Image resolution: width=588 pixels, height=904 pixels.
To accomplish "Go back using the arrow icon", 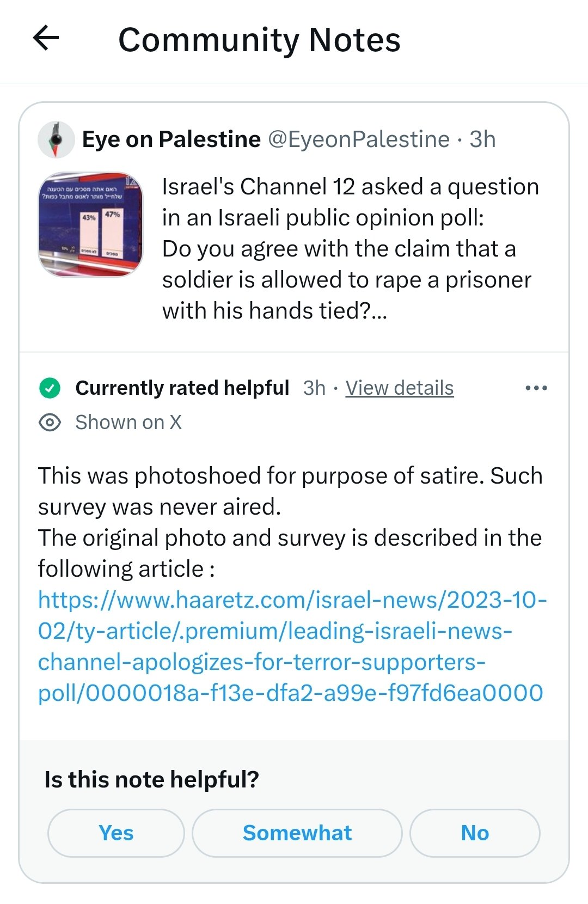I will [x=46, y=39].
